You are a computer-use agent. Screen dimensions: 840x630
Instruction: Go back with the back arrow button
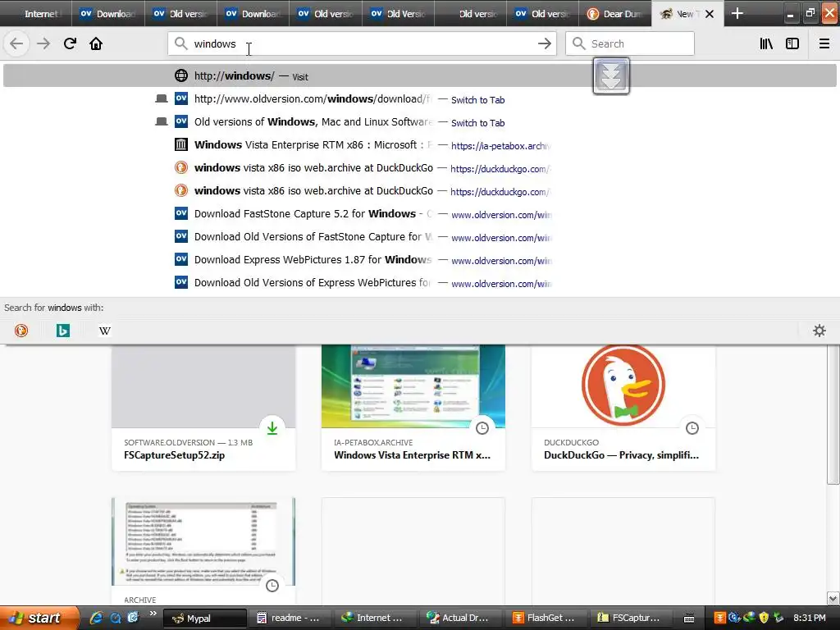(x=16, y=43)
